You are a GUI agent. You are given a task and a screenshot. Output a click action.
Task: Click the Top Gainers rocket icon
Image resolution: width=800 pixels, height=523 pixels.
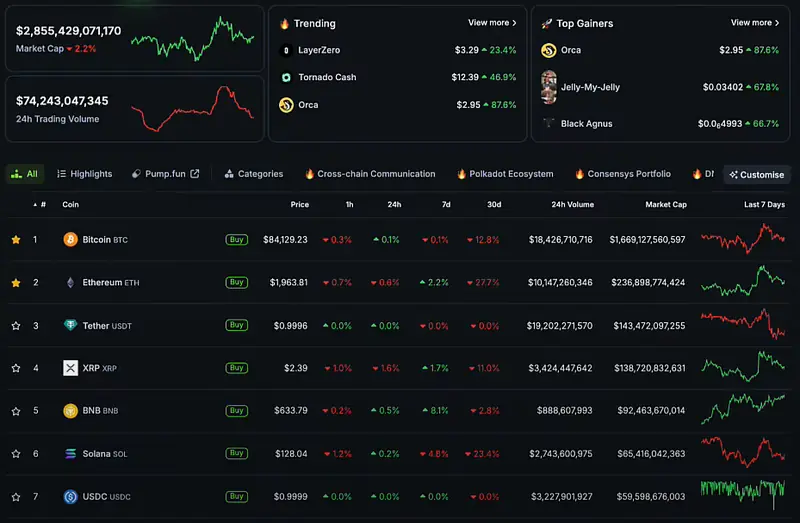pyautogui.click(x=547, y=23)
